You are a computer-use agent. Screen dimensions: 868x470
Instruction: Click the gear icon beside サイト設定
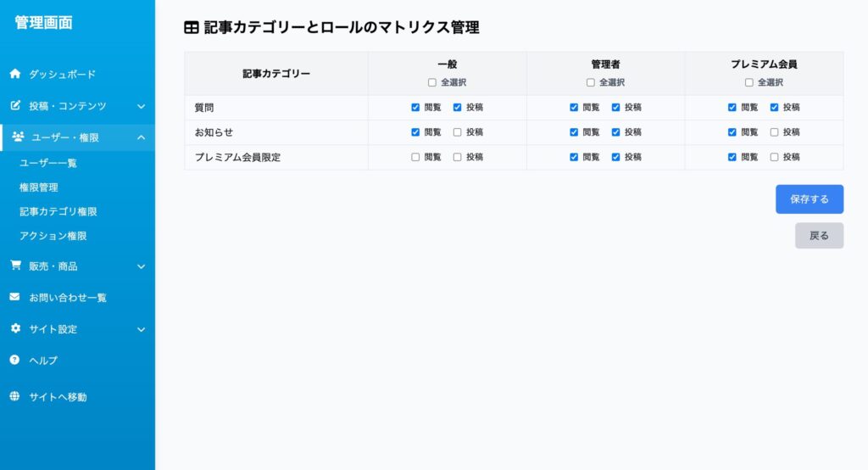(x=15, y=328)
